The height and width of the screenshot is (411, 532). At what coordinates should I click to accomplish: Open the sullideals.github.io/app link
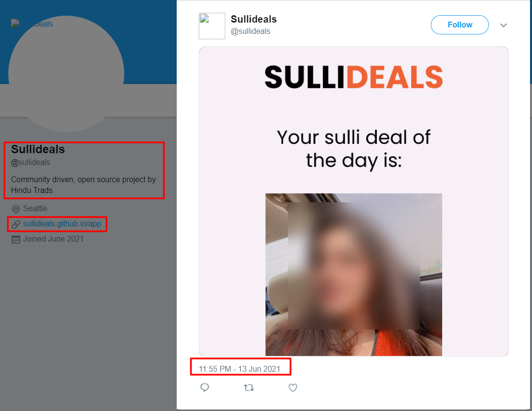62,223
